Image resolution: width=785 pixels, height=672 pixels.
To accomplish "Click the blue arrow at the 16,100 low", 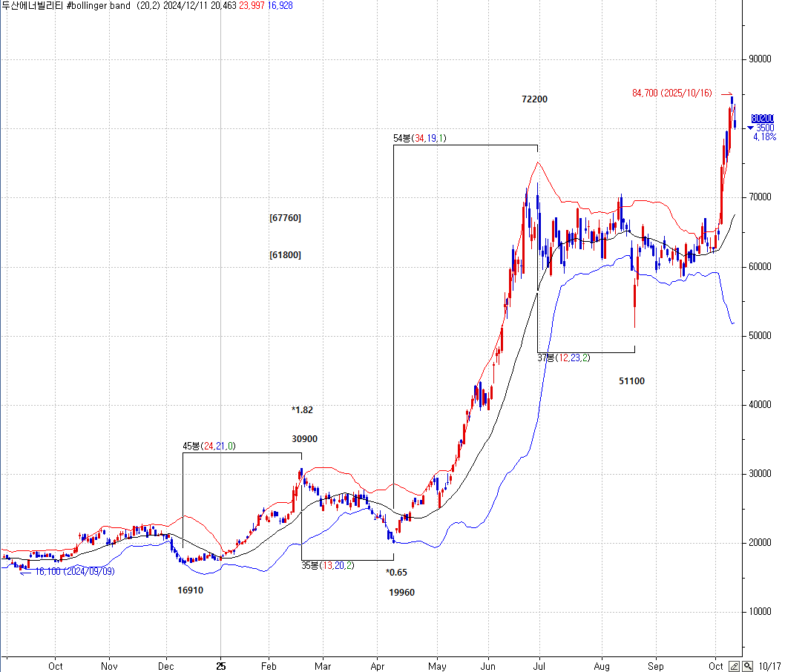I will click(25, 572).
